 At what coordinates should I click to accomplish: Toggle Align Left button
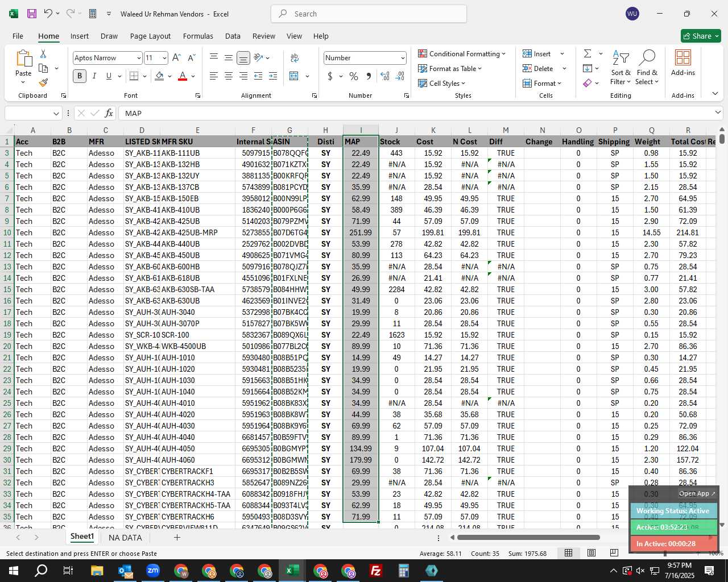214,76
